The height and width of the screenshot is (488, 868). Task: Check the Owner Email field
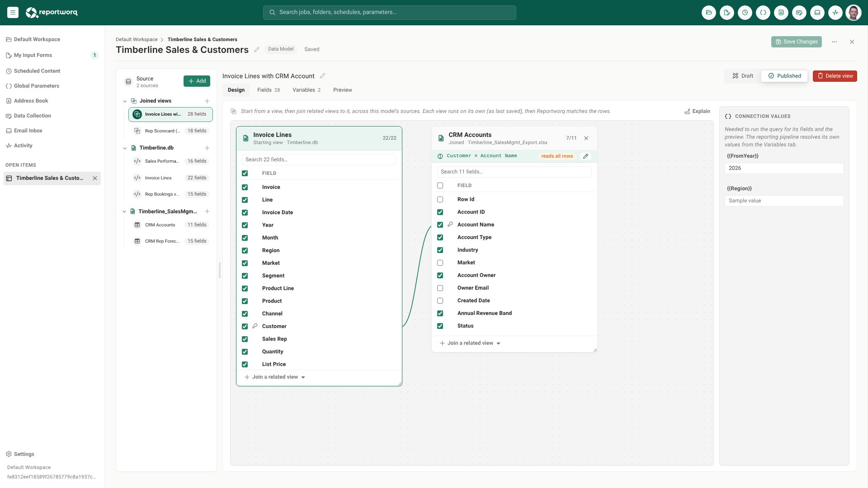(440, 288)
